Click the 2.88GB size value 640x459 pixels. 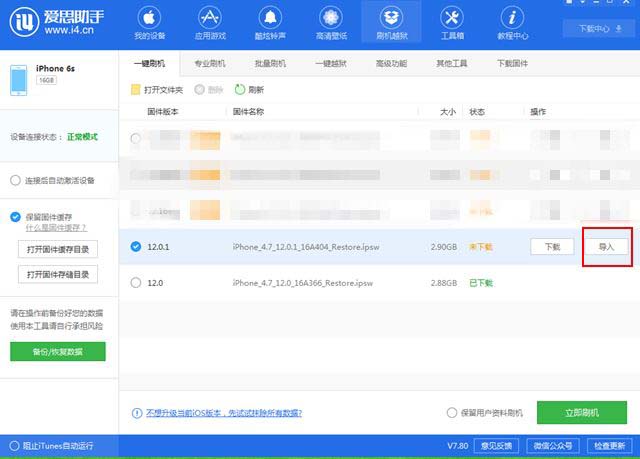[444, 283]
